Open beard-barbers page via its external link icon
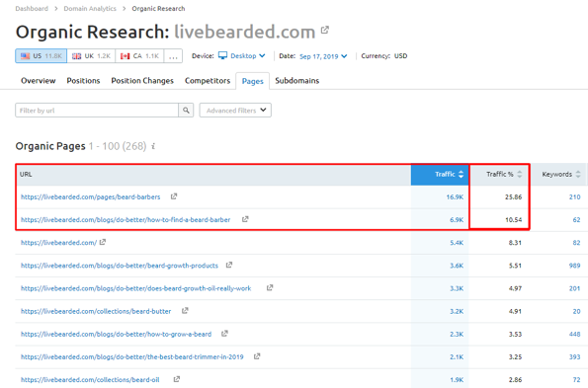588x388 pixels. 174,196
